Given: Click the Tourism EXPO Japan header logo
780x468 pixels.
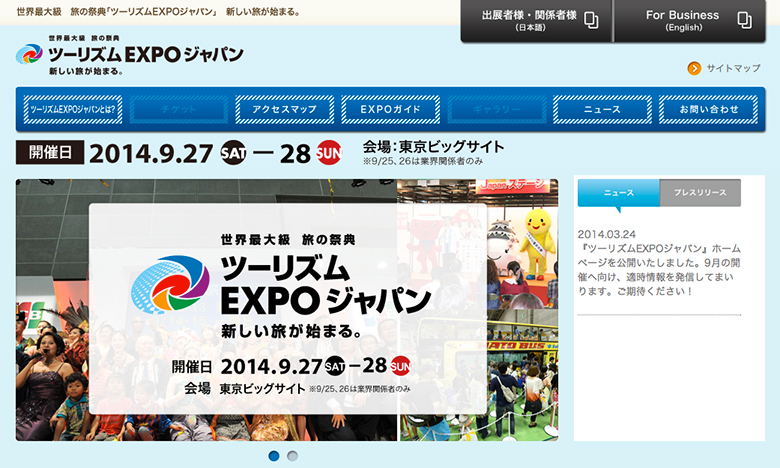Looking at the screenshot, I should point(129,57).
